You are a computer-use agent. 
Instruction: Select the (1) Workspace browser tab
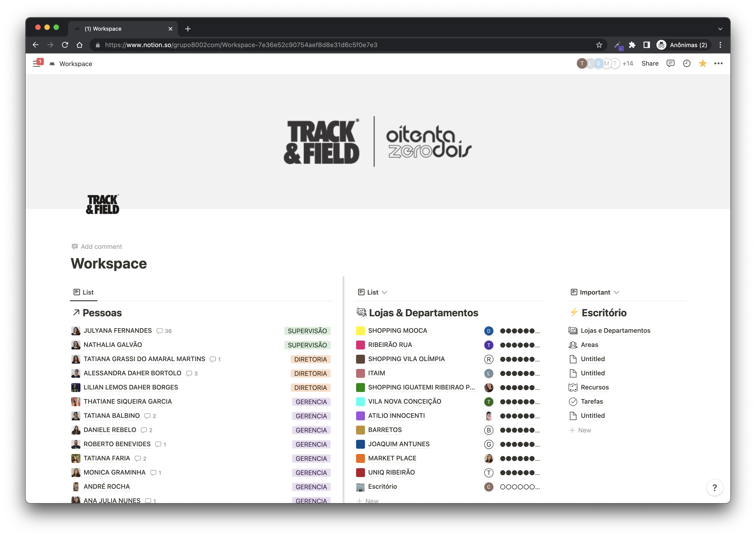[x=123, y=29]
